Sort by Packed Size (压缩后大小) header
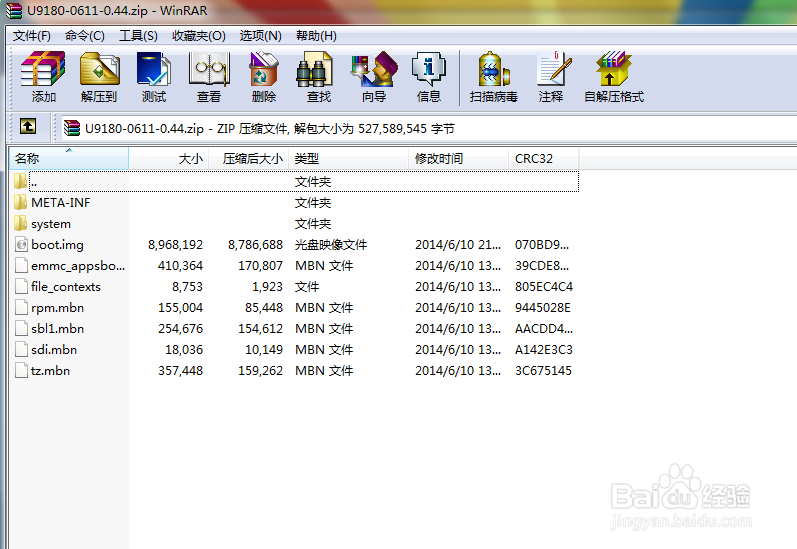The image size is (797, 549). tap(249, 159)
